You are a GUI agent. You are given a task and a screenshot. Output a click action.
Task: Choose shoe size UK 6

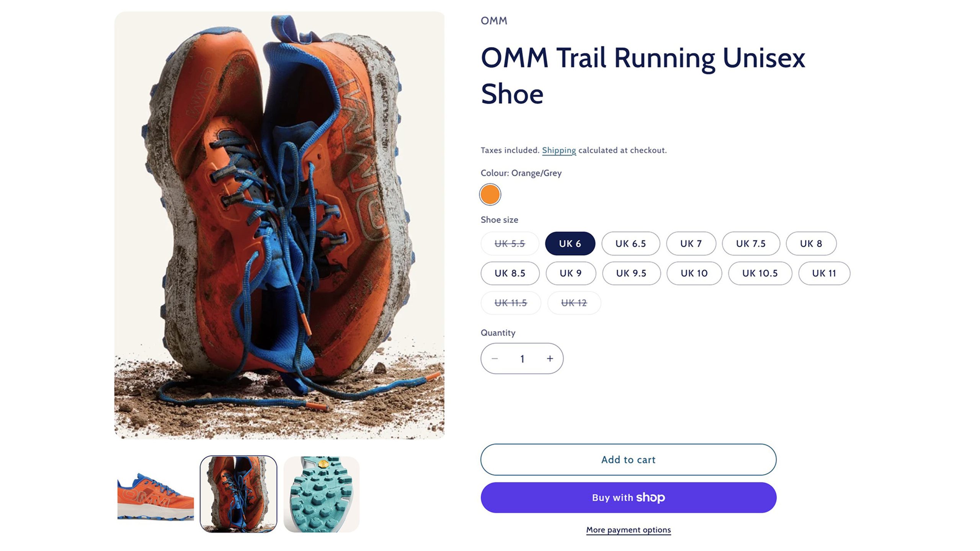pos(570,243)
